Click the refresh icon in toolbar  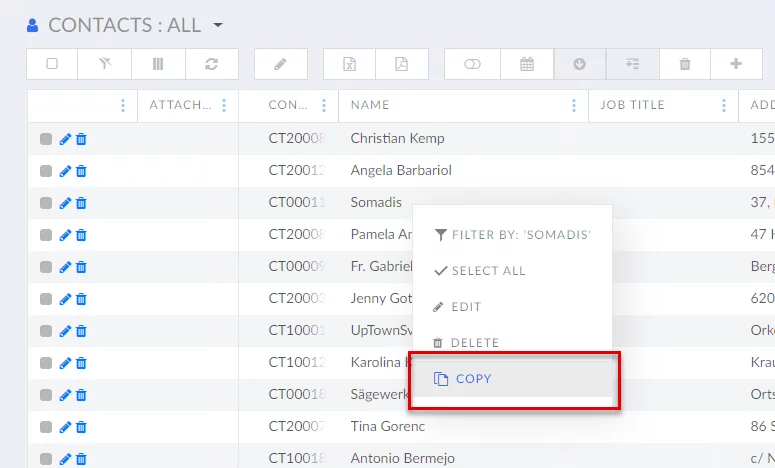pos(212,64)
